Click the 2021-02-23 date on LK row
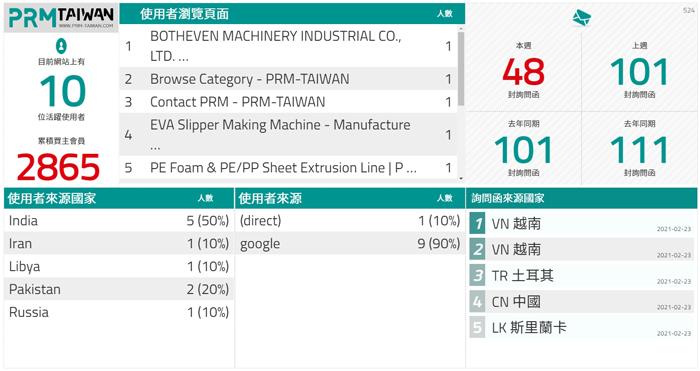700x371 pixels. 674,333
